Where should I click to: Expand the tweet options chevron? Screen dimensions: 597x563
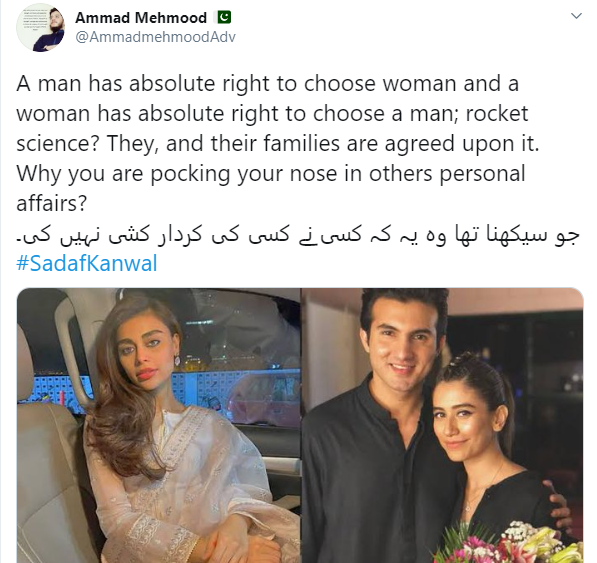[576, 16]
